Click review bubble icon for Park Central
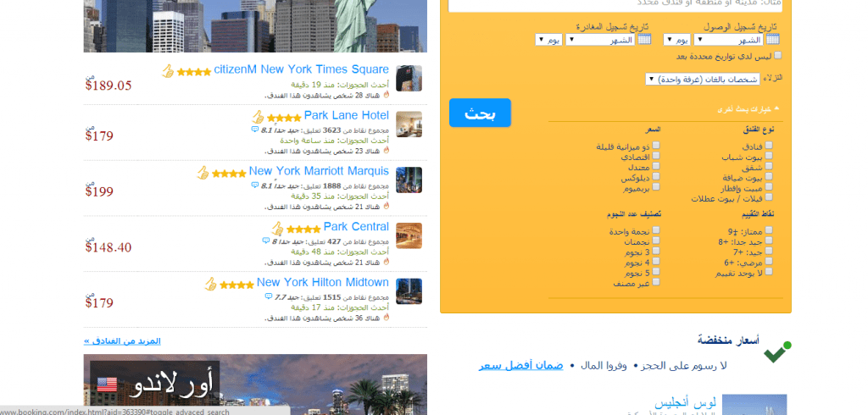Image resolution: width=868 pixels, height=415 pixels. click(x=265, y=241)
